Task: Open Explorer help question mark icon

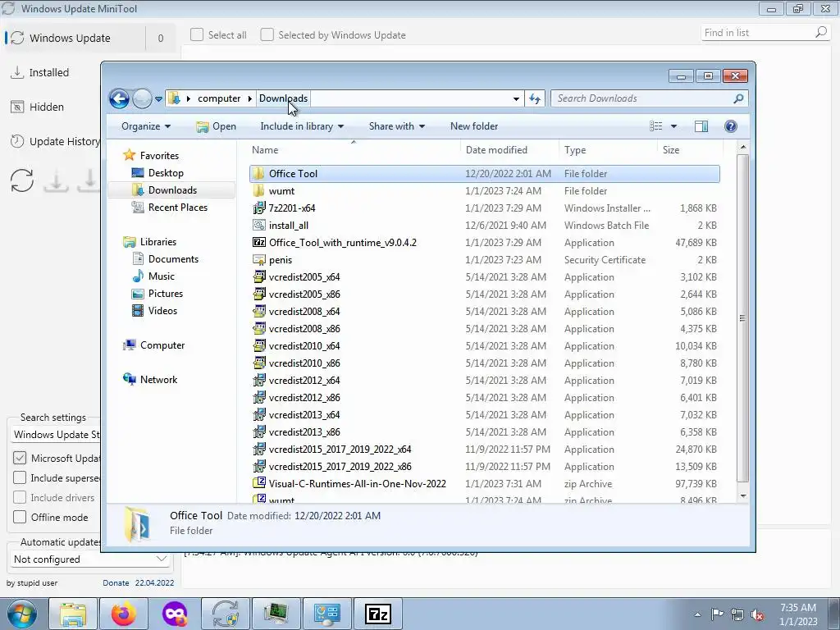Action: 730,126
